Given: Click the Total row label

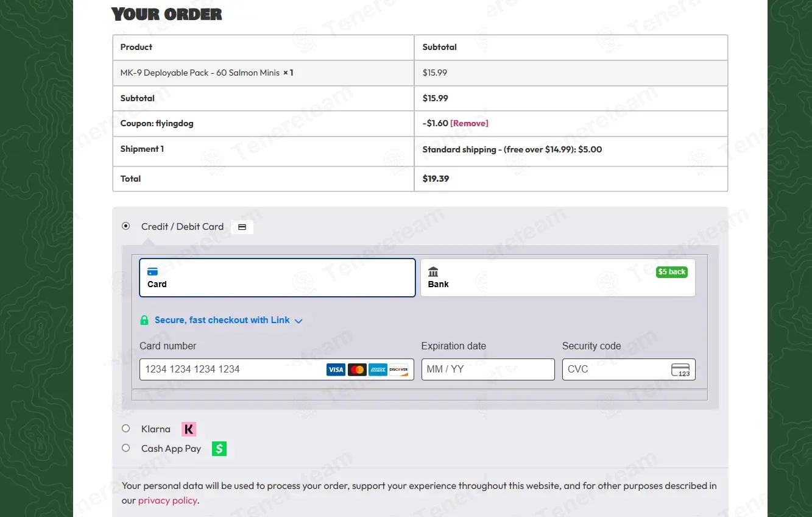Looking at the screenshot, I should (x=131, y=179).
